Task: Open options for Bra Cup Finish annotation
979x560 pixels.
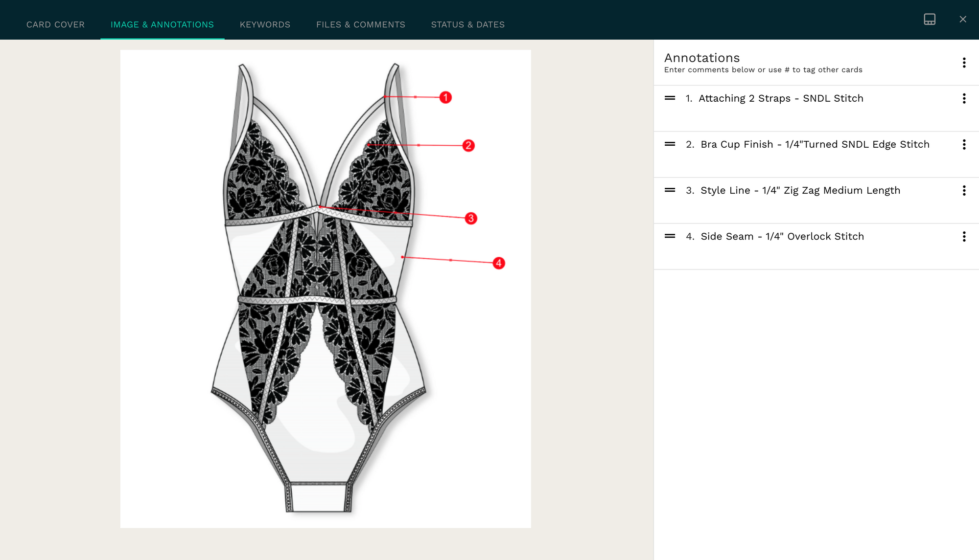Action: pos(964,144)
